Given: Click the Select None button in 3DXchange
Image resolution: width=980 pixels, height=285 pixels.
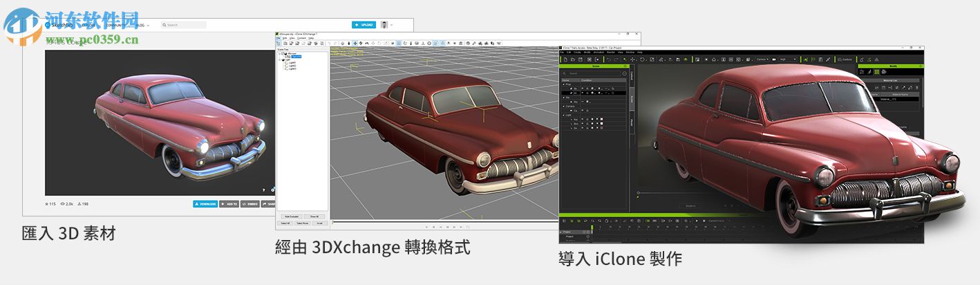Looking at the screenshot, I should point(303,223).
